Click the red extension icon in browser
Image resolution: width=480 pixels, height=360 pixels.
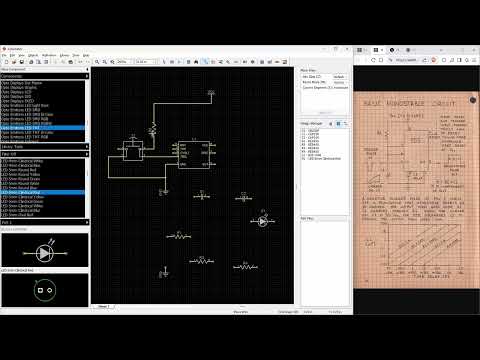pos(434,60)
